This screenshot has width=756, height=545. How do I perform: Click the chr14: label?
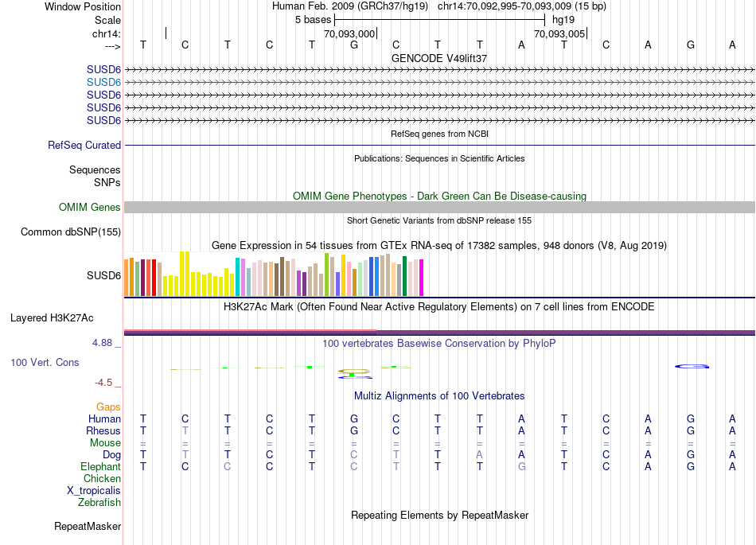[x=106, y=33]
